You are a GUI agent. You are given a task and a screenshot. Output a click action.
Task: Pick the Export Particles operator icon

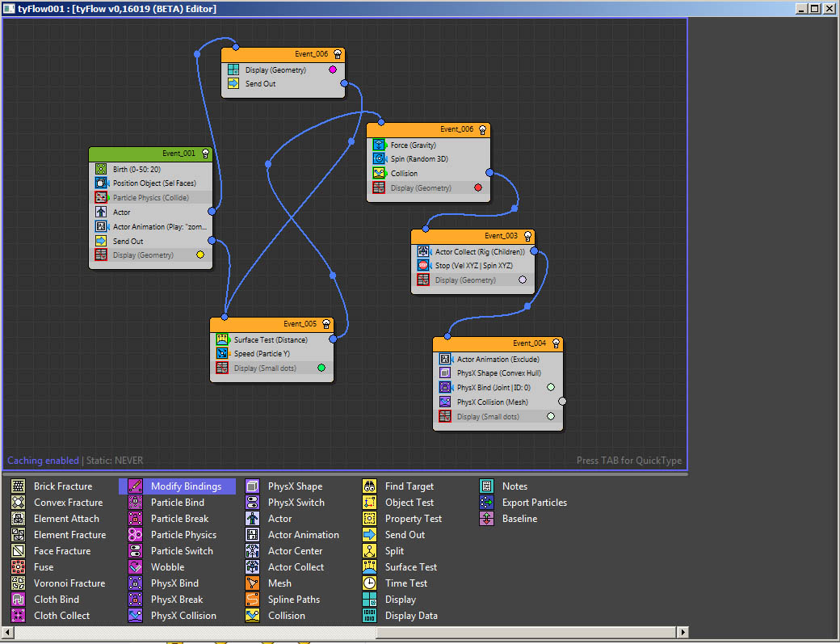[486, 502]
